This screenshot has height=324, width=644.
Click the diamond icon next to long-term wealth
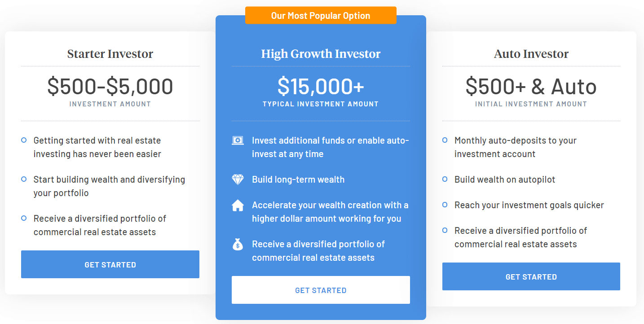pos(238,180)
